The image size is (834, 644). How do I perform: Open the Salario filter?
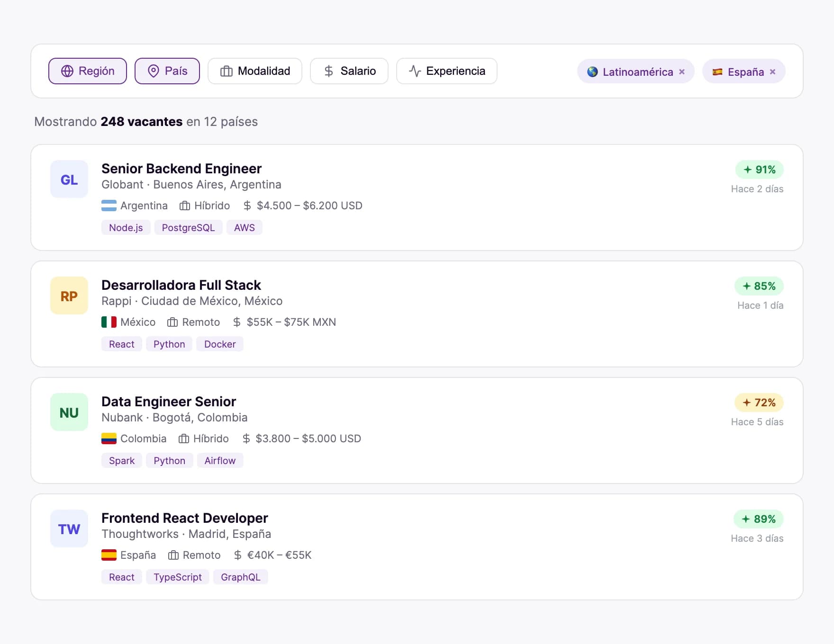349,71
